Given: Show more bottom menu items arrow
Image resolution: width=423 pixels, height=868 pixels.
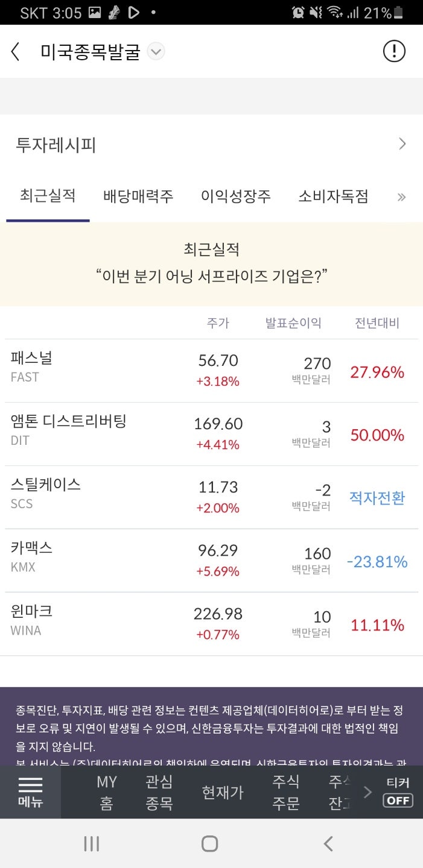Looking at the screenshot, I should coord(367,792).
